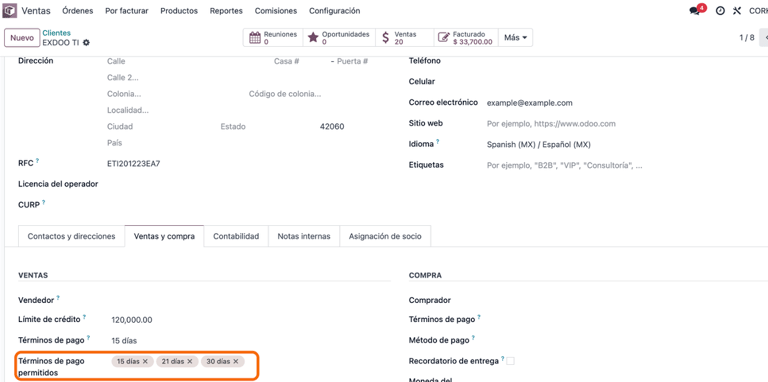Click the gear icon next to EXDOO TI
Screen dimensions: 768x382
click(86, 43)
